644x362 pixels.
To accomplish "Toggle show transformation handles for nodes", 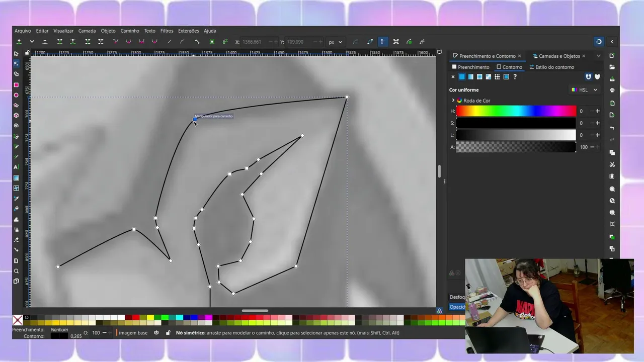I will (x=396, y=42).
